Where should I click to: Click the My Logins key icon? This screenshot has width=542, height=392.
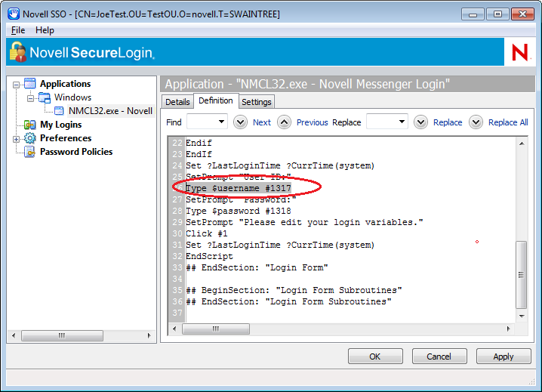29,125
